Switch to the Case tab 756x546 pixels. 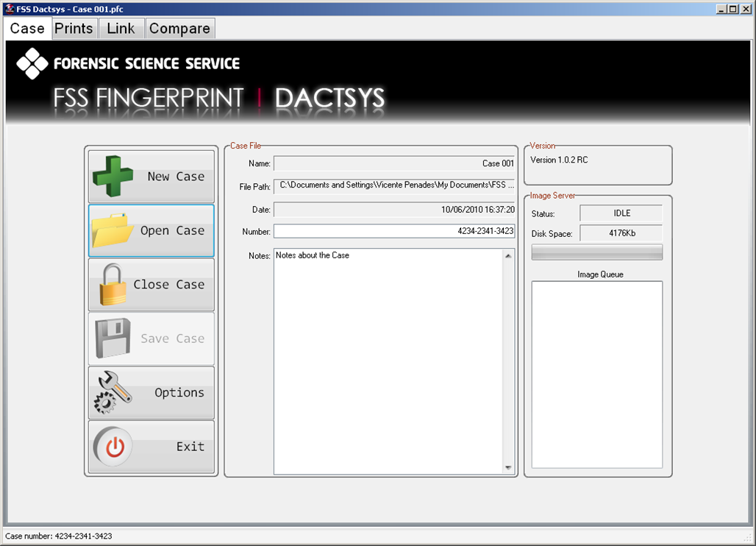point(27,29)
